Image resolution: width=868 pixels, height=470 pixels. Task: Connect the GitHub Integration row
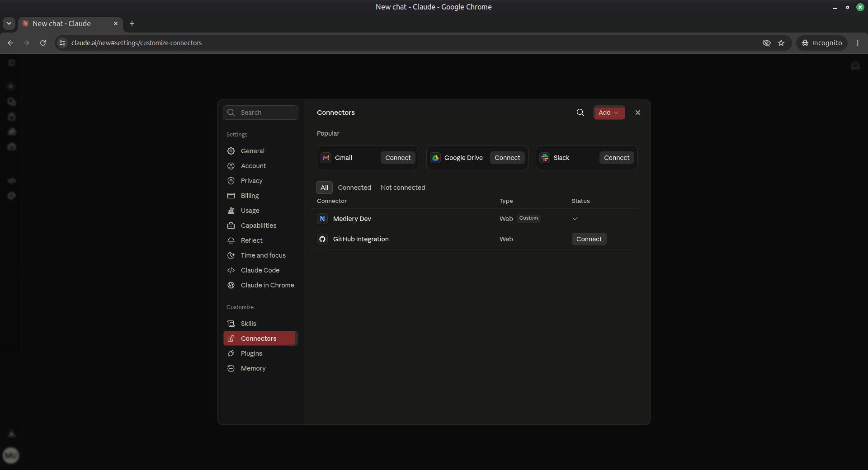(x=589, y=239)
